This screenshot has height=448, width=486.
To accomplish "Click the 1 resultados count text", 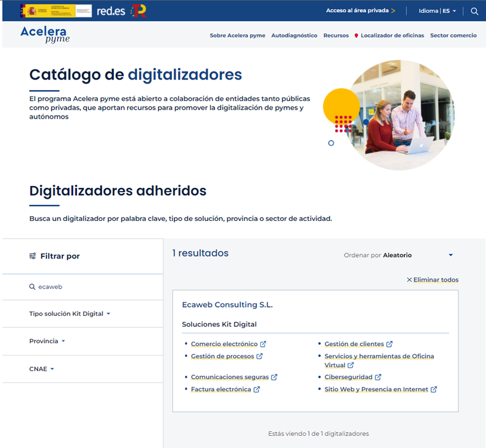I will point(200,253).
